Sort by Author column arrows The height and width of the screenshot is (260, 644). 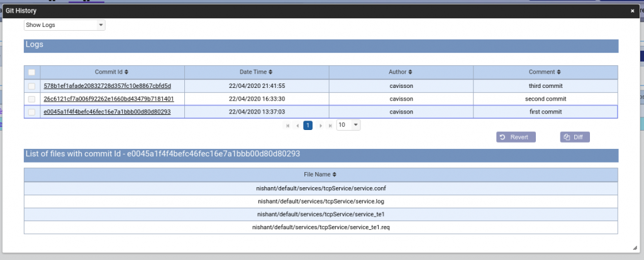(x=410, y=72)
